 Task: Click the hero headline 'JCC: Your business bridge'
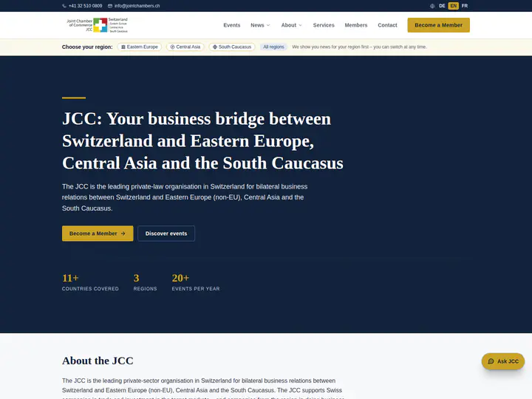[202, 141]
